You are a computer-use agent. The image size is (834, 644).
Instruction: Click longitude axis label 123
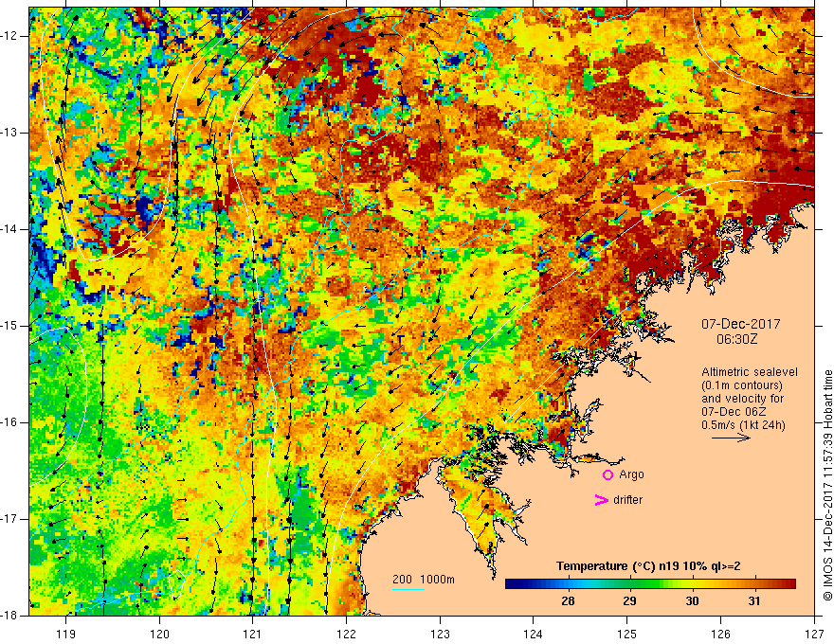[440, 634]
